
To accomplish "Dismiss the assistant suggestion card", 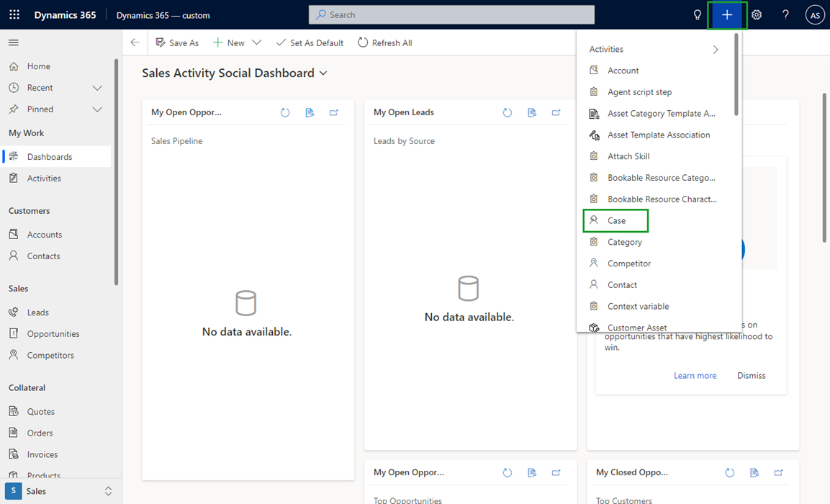I will 751,375.
